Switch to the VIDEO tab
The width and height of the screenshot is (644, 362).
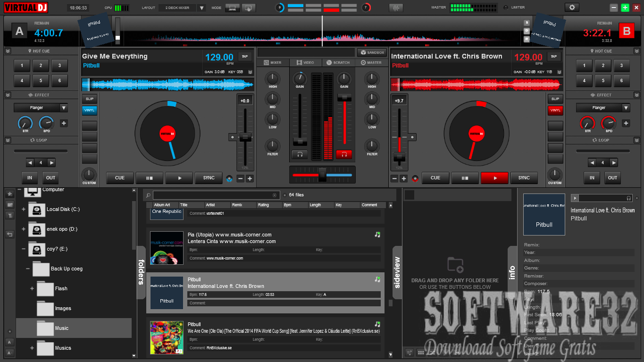(305, 62)
